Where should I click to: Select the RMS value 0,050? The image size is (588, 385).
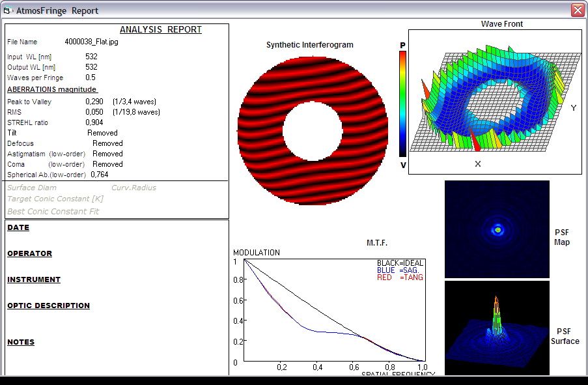click(x=94, y=112)
